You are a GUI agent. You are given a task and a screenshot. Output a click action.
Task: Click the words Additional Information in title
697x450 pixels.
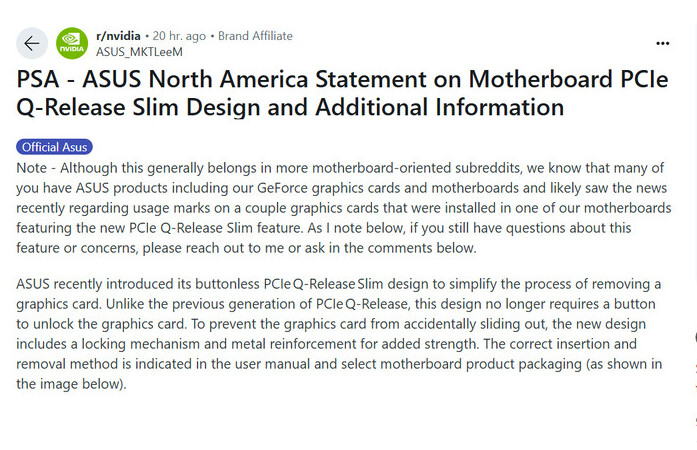point(440,107)
